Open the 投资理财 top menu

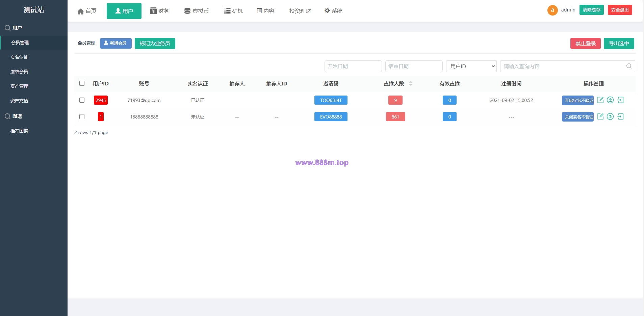(300, 11)
